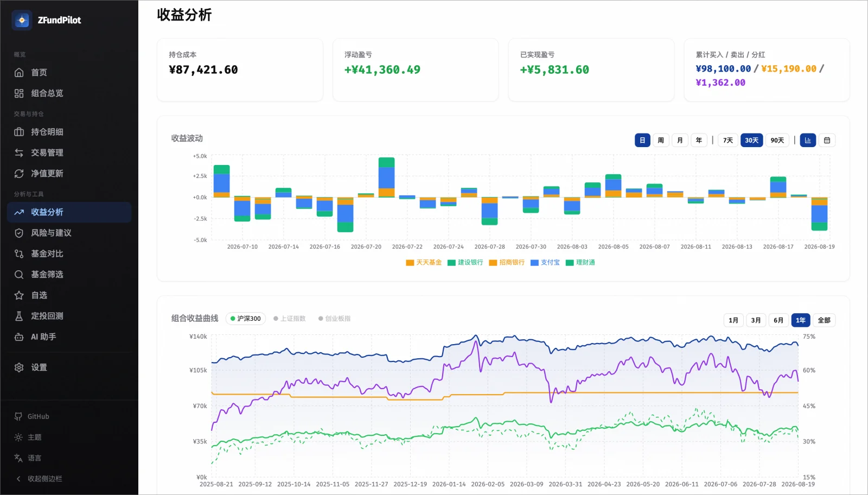Image resolution: width=868 pixels, height=495 pixels.
Task: Open 设置 using the gear icon
Action: coord(19,367)
